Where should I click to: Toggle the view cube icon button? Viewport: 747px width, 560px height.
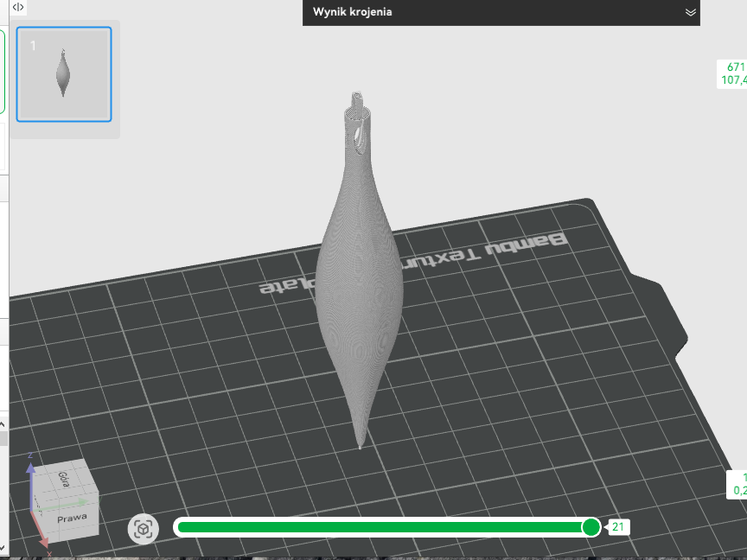143,529
